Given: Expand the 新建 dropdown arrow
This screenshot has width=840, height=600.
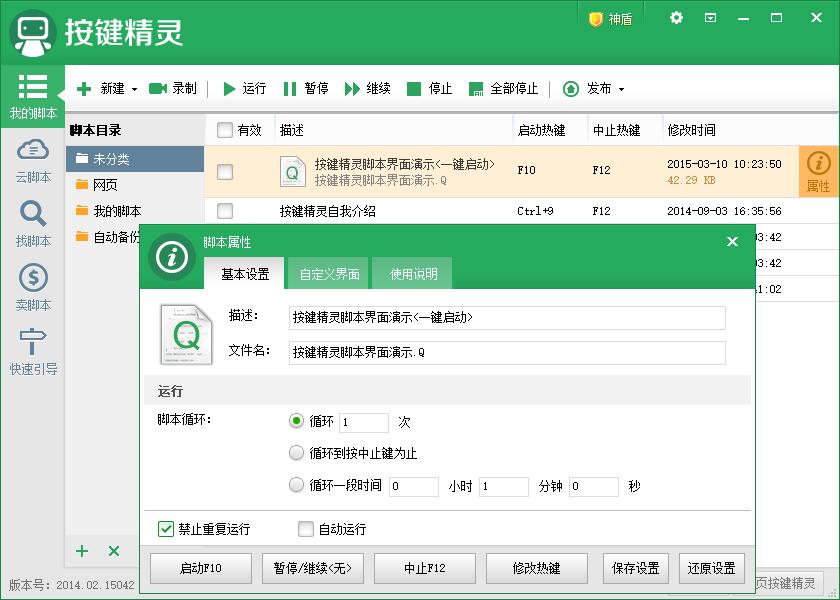Looking at the screenshot, I should [134, 89].
